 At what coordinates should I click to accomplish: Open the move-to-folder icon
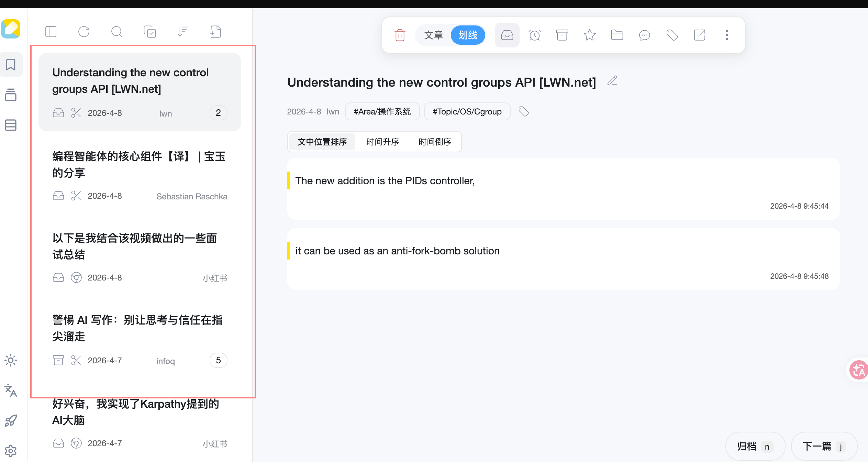(x=617, y=35)
